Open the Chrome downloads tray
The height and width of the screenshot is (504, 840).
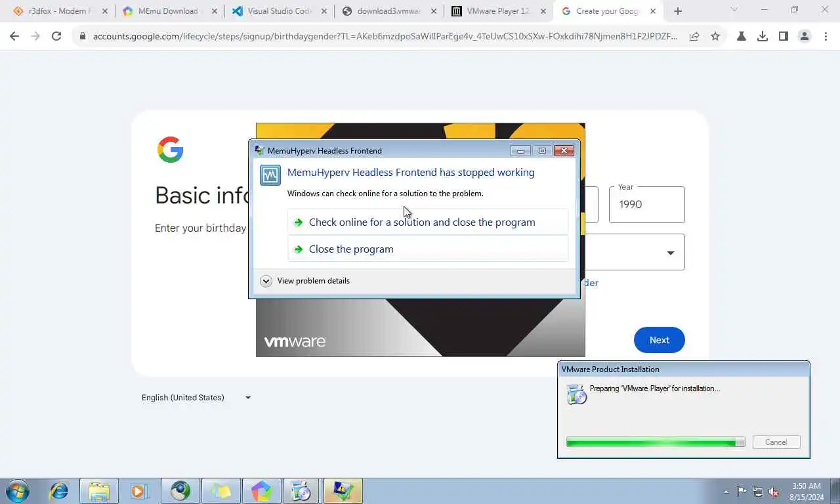pyautogui.click(x=763, y=37)
